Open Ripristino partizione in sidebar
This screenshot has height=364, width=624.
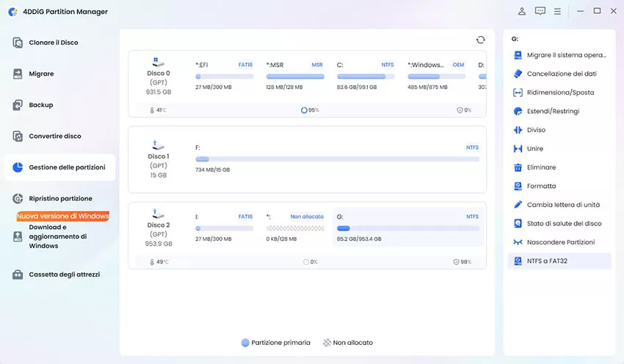click(60, 199)
